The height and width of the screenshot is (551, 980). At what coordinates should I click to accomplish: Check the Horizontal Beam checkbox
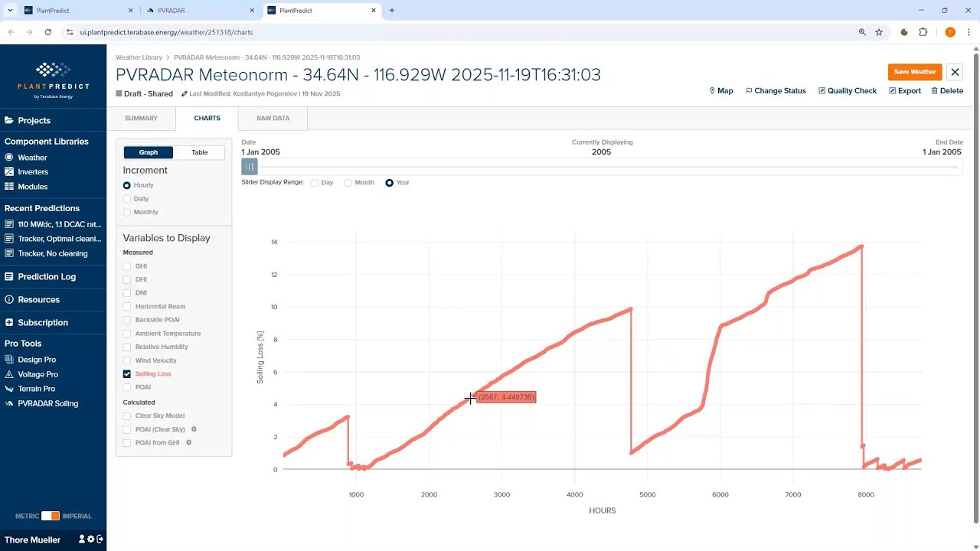click(127, 306)
